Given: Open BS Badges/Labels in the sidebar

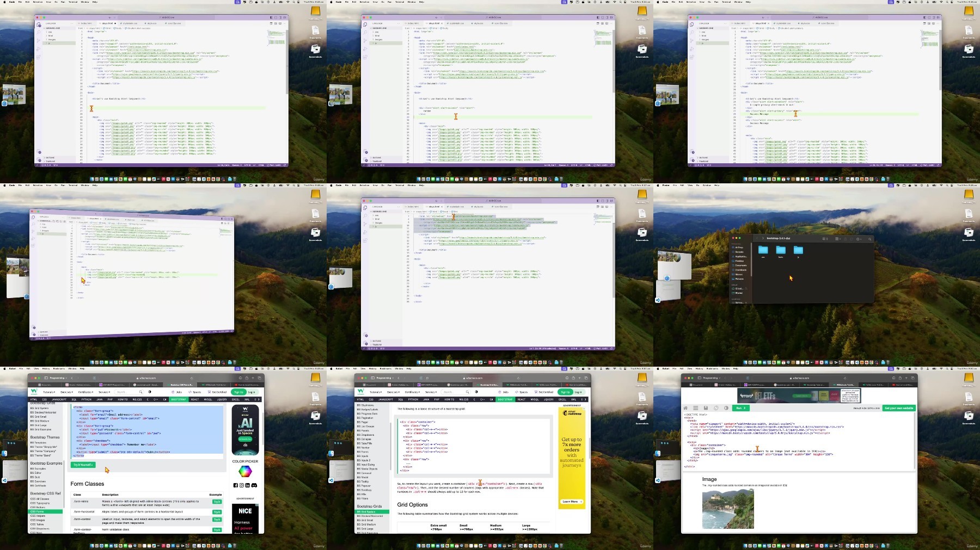Looking at the screenshot, I should [367, 410].
